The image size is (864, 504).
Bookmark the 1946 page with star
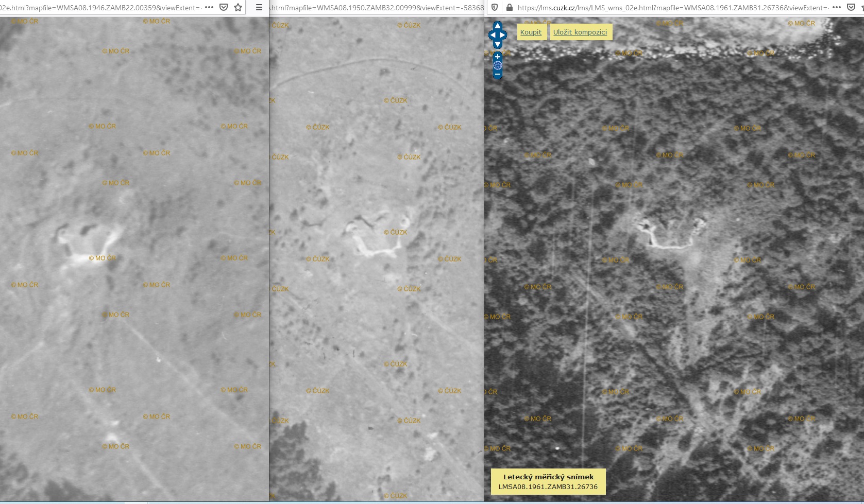[238, 7]
